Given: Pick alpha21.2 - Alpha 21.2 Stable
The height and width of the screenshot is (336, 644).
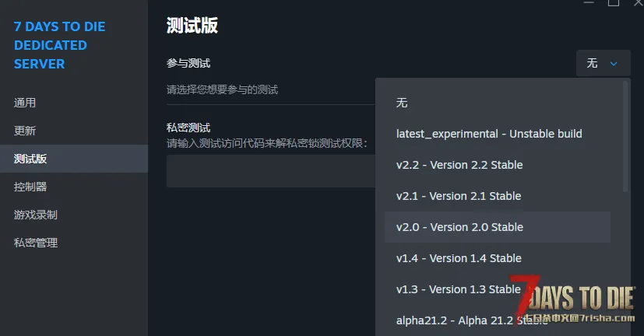Looking at the screenshot, I should pos(498,320).
